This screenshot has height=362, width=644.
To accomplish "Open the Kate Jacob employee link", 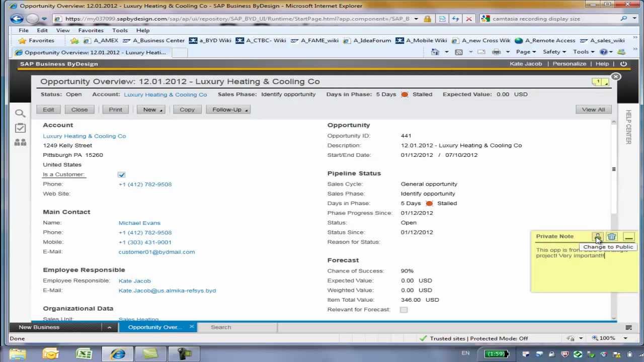I will [x=134, y=281].
